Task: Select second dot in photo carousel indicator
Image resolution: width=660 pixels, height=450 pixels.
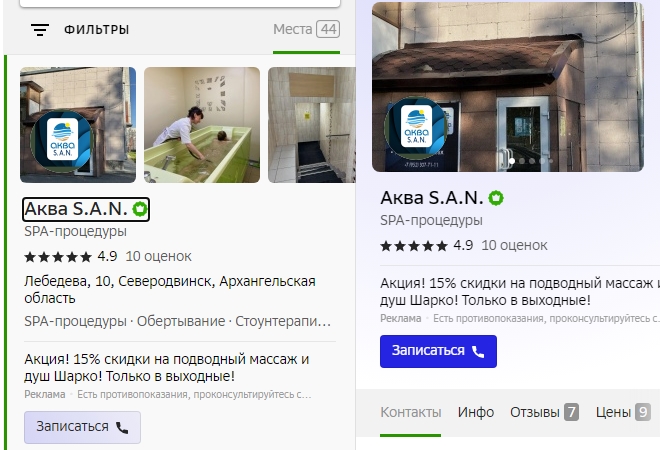Action: click(x=522, y=161)
